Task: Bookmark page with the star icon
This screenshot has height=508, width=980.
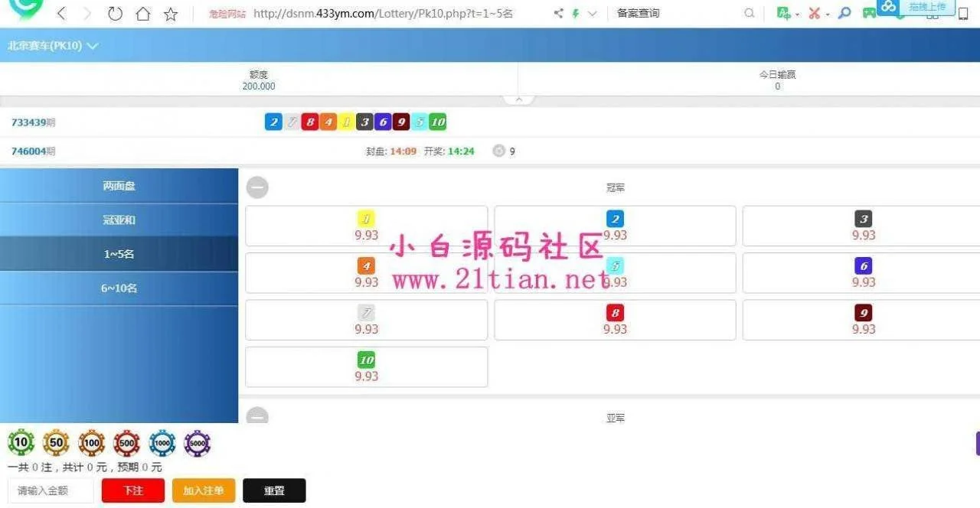Action: (171, 14)
